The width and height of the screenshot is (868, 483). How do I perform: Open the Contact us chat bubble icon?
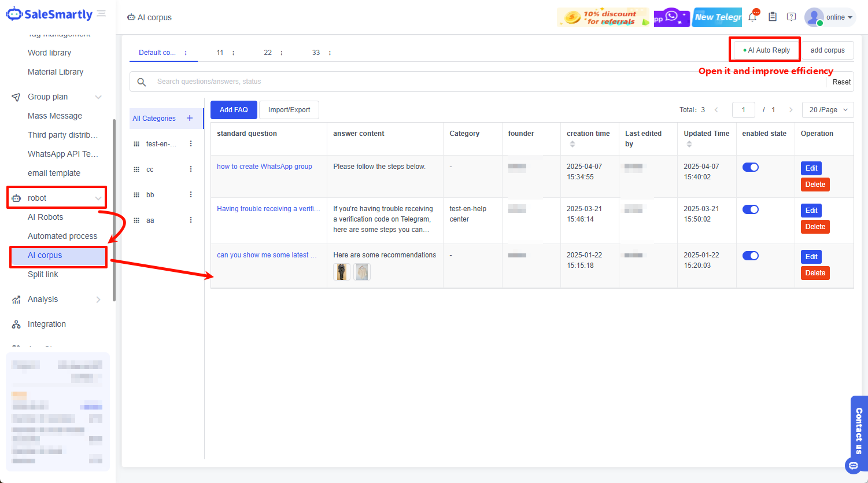(x=853, y=465)
